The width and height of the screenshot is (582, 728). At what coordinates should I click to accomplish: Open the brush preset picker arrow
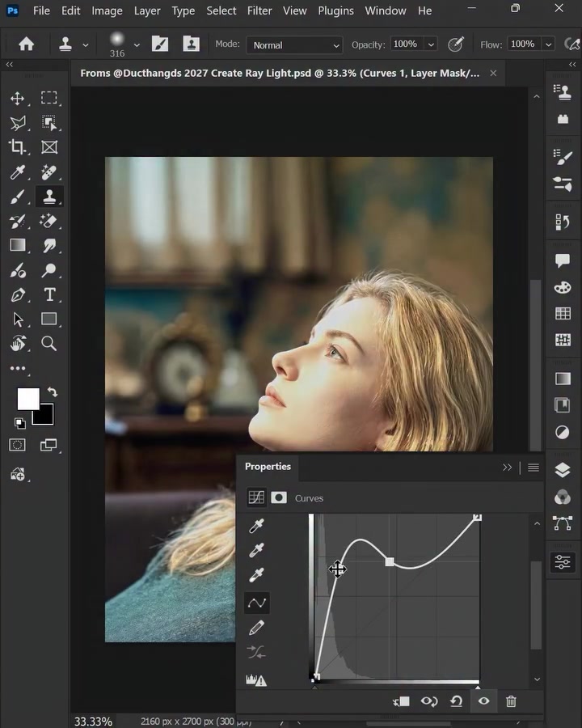[x=137, y=45]
